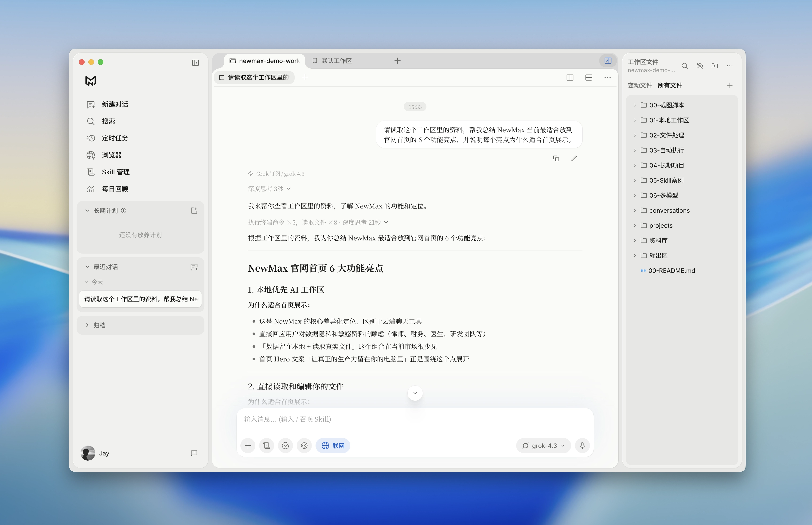Add attachment with plus button
The height and width of the screenshot is (525, 812).
pyautogui.click(x=248, y=446)
